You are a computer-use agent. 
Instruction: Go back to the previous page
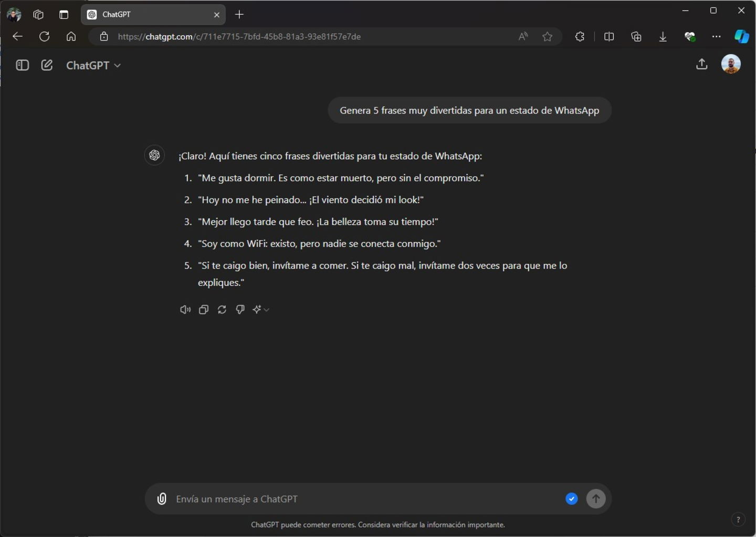click(x=18, y=36)
